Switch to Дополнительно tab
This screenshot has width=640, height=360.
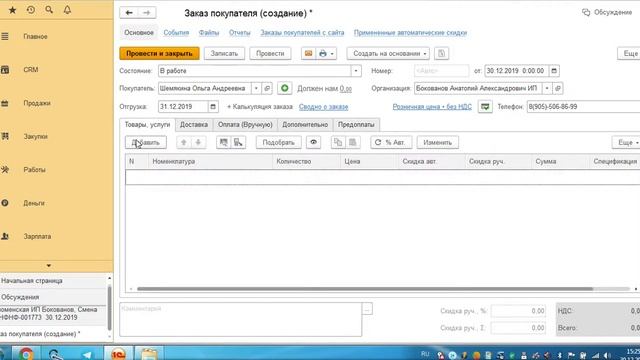(x=305, y=125)
